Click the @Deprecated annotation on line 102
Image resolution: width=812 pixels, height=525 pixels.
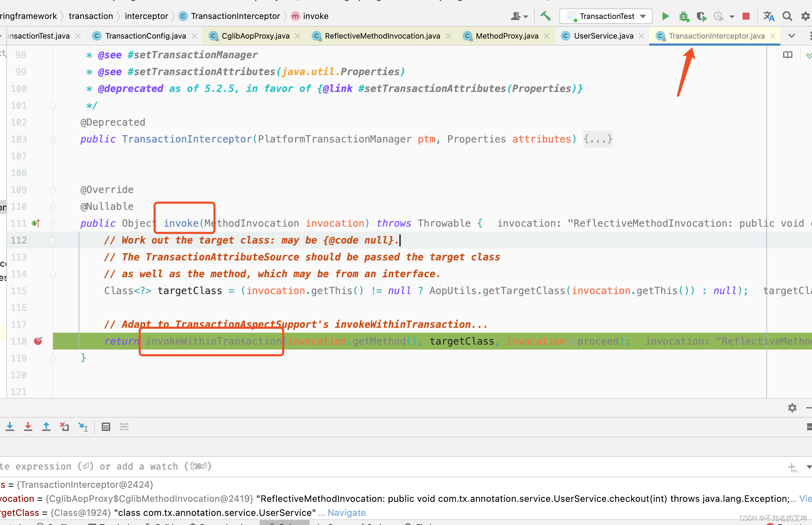[x=113, y=122]
